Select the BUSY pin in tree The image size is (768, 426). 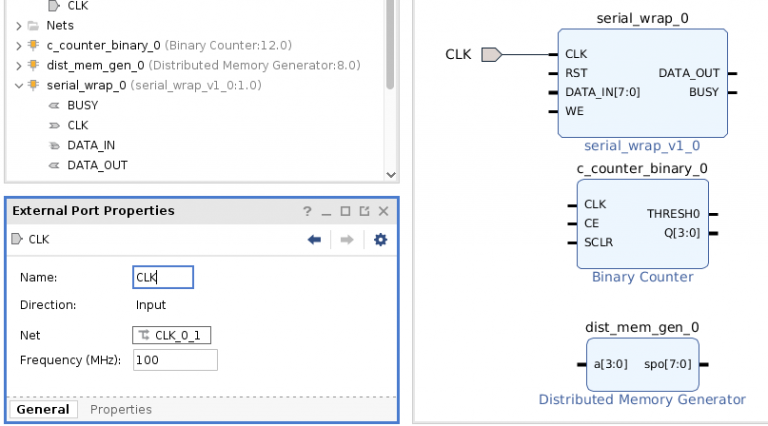coord(82,105)
